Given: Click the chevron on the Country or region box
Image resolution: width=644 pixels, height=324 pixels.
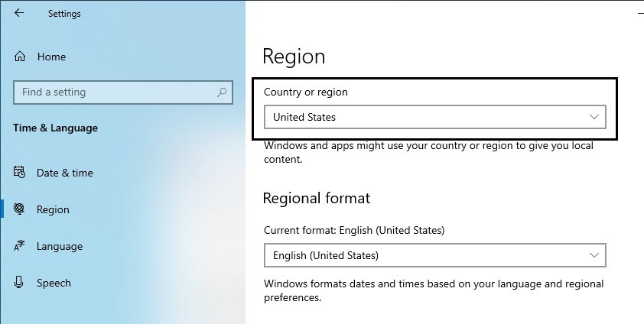Looking at the screenshot, I should click(x=594, y=117).
